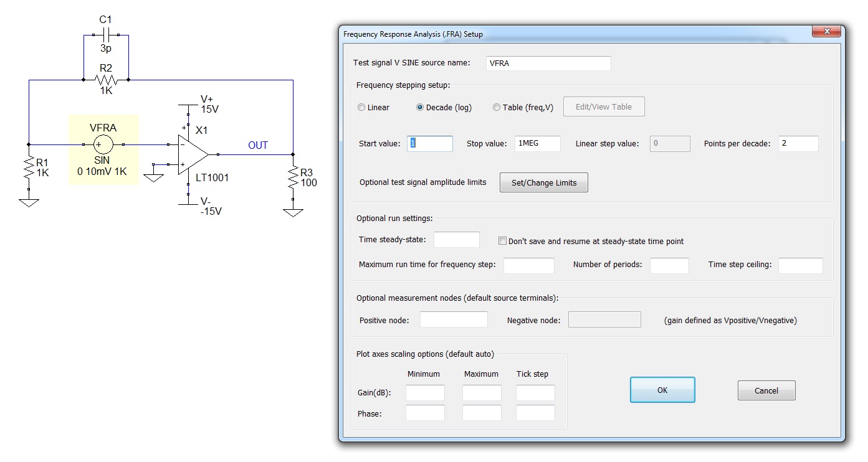
Task: Choose the Table (freq,V) option
Action: pyautogui.click(x=497, y=108)
